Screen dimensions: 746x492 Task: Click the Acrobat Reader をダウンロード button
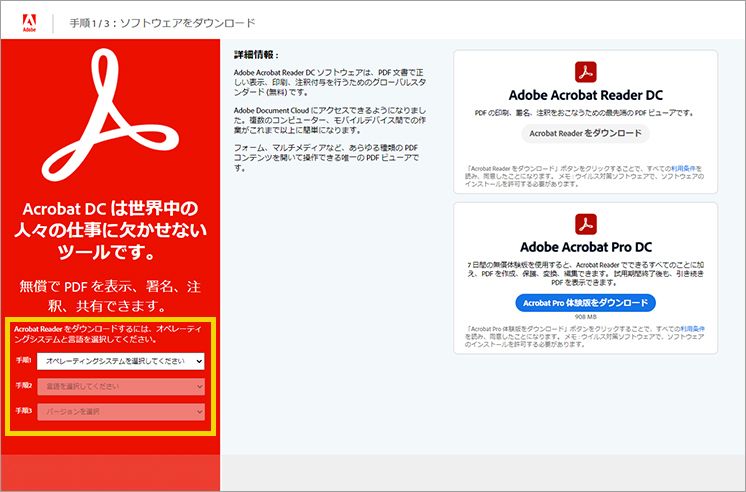585,133
